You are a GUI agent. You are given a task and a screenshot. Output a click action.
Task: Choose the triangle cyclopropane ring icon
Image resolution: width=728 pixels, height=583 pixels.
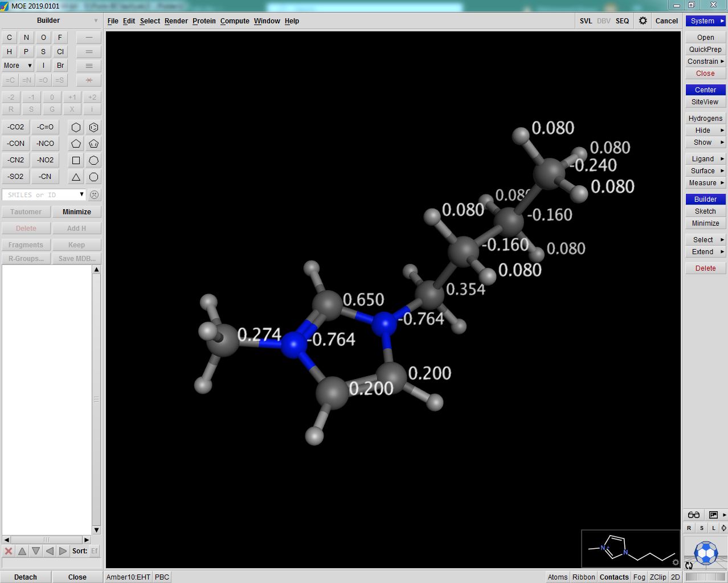(76, 177)
